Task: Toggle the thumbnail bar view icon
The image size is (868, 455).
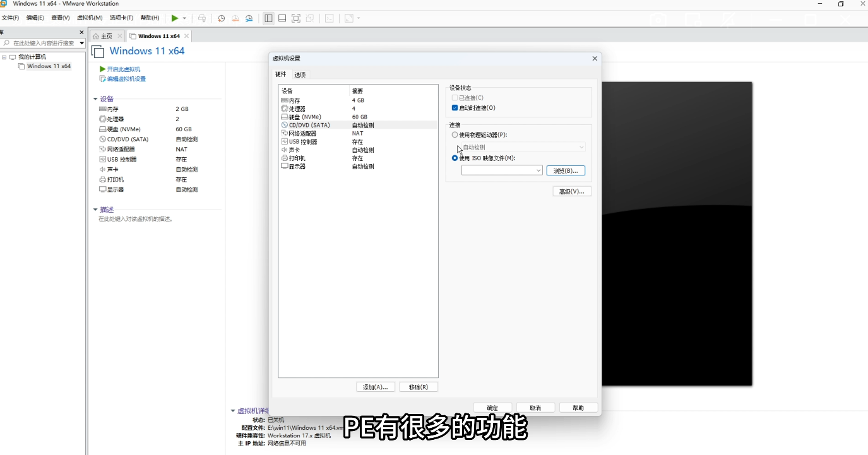Action: pyautogui.click(x=282, y=18)
